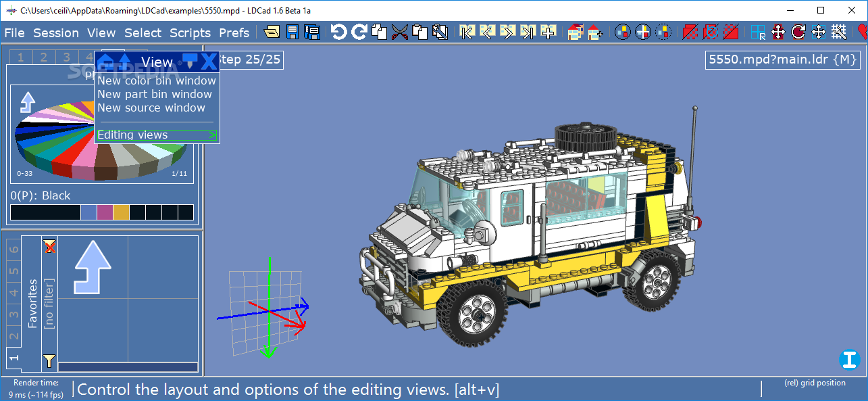Select part bin side tab 6
Image resolution: width=868 pixels, height=401 pixels.
(14, 250)
